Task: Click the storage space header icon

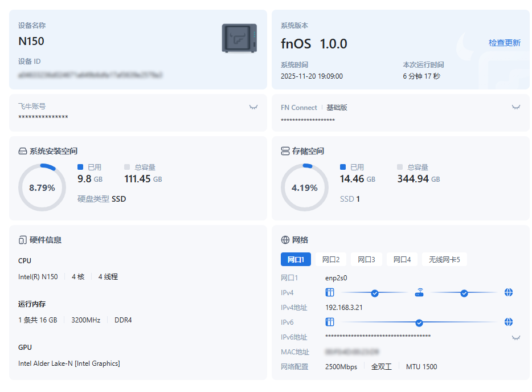Action: [x=285, y=152]
